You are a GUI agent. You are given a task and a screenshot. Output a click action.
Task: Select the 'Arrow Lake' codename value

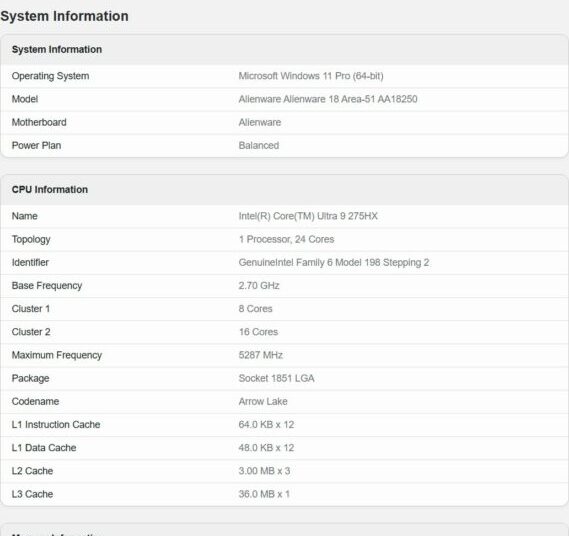(263, 401)
